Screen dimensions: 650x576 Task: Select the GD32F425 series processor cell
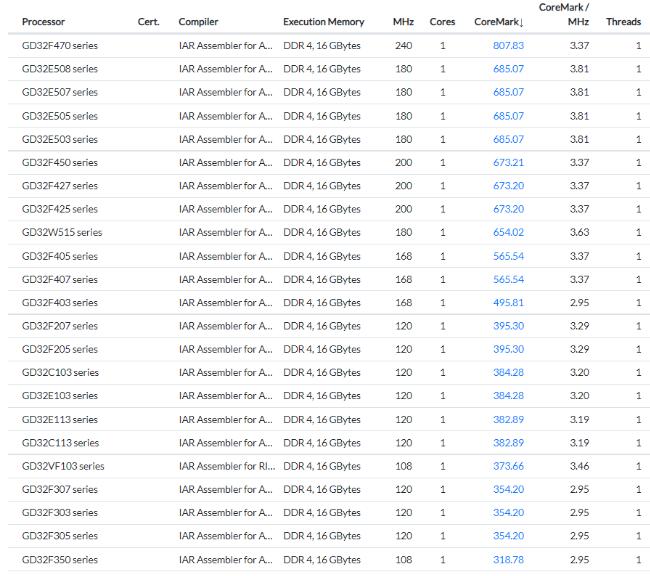pos(60,209)
